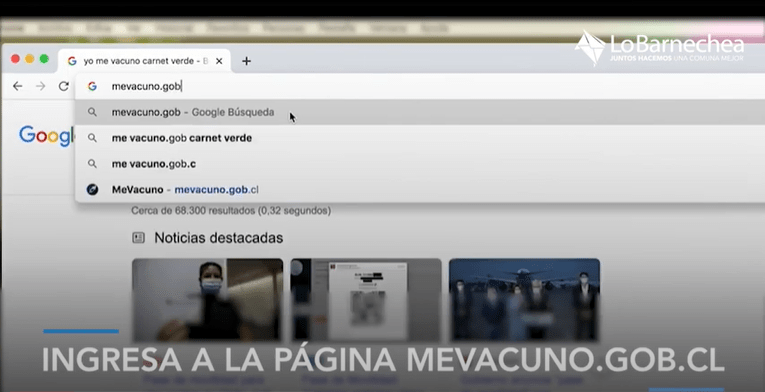
Task: Click the Noticias destacadas newspaper icon
Action: coord(139,238)
